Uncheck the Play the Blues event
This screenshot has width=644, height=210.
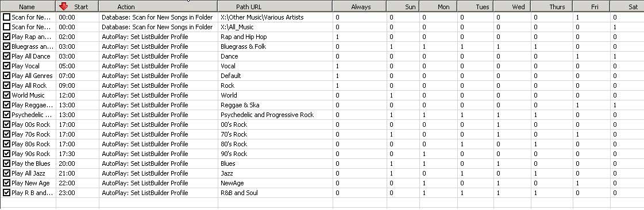pyautogui.click(x=6, y=164)
